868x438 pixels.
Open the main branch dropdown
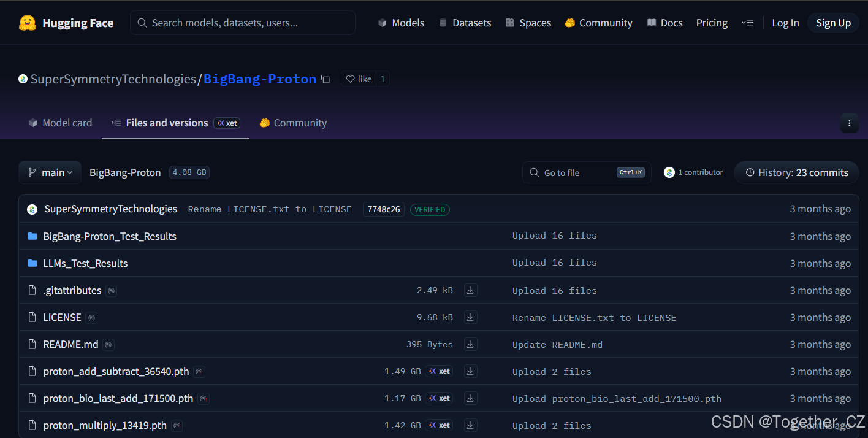(x=50, y=172)
